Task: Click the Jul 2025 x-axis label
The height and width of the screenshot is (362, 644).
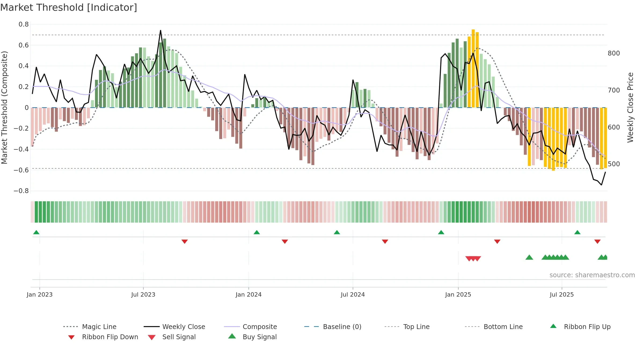Action: (x=562, y=294)
